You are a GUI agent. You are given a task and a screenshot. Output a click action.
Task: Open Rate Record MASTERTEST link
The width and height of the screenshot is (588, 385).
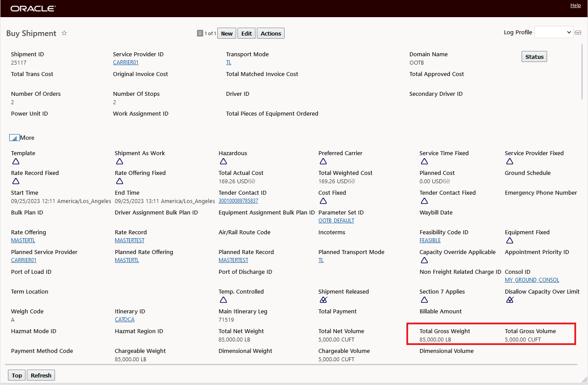click(130, 240)
